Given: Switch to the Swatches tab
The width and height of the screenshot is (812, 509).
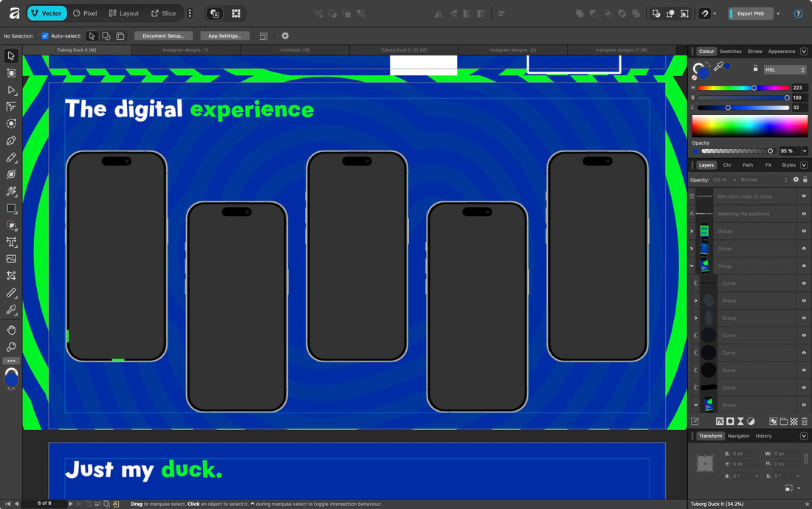Looking at the screenshot, I should point(730,52).
